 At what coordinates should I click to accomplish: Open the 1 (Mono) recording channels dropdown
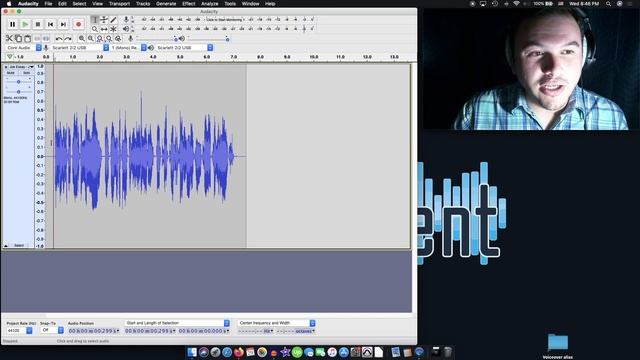128,48
